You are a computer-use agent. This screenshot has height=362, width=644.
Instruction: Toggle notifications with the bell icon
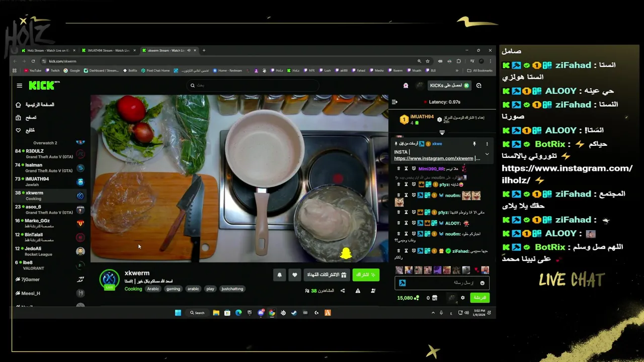(280, 275)
